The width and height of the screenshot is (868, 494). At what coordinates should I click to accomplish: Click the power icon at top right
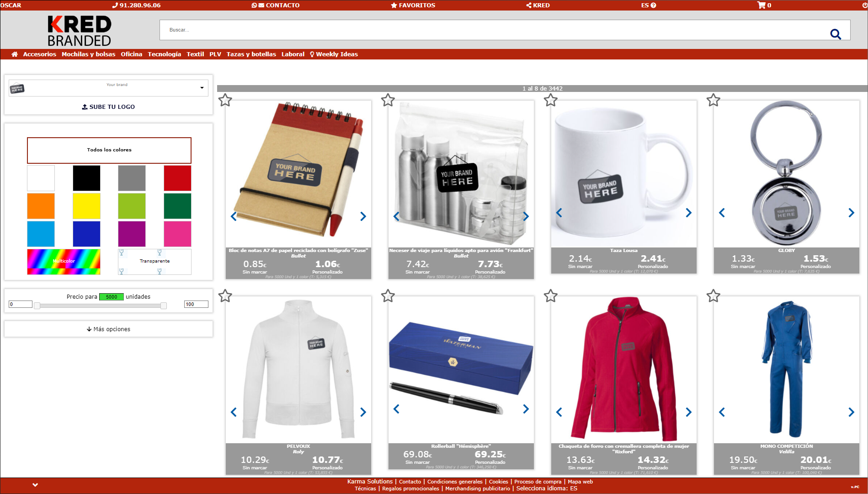[864, 5]
